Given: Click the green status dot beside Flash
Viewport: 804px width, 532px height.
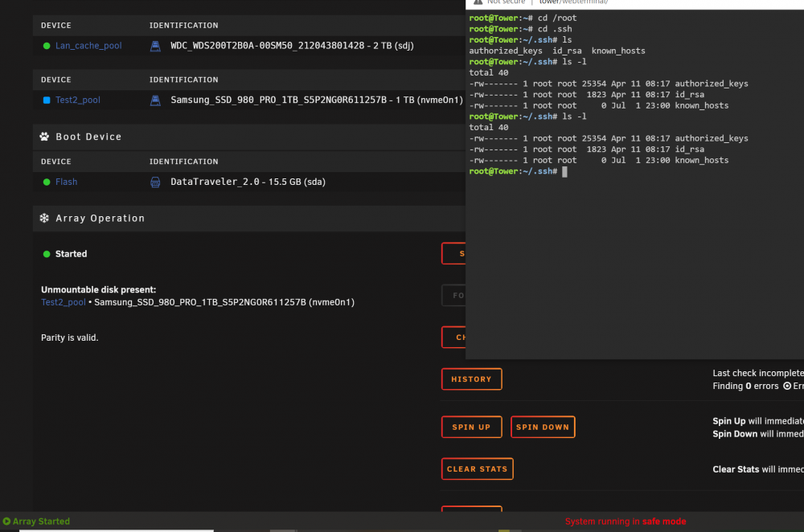Looking at the screenshot, I should (x=47, y=182).
